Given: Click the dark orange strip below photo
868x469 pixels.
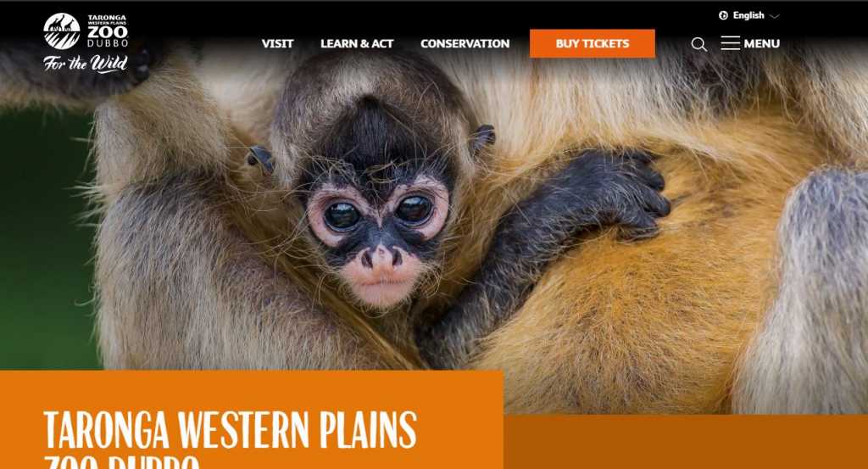Looking at the screenshot, I should click(x=685, y=442).
